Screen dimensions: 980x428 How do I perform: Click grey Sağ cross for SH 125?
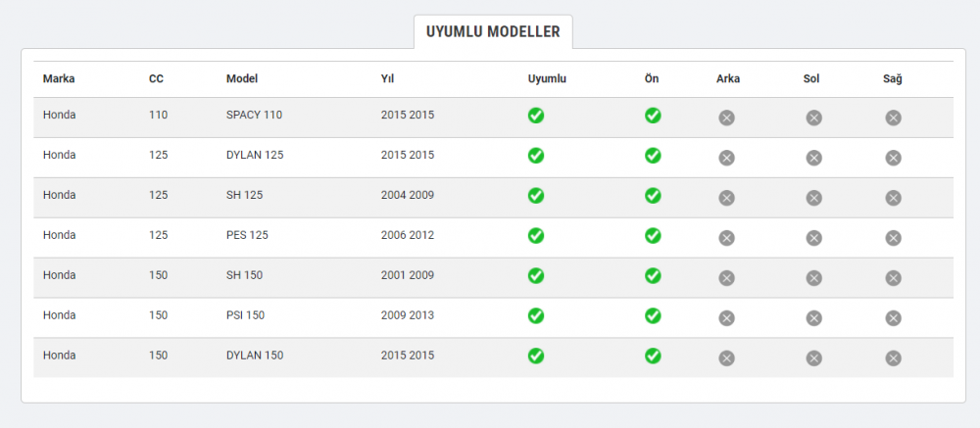(893, 198)
